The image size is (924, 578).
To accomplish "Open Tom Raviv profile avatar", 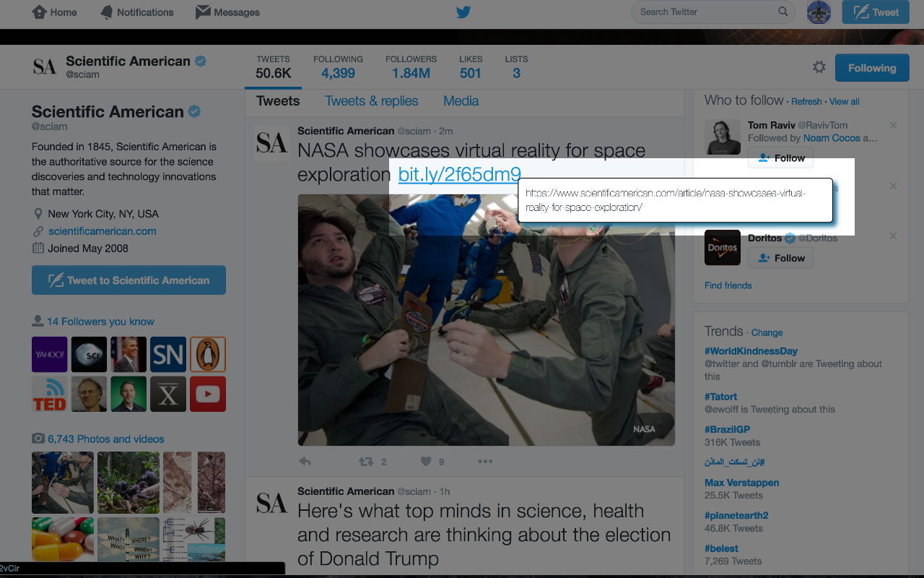I will (723, 137).
